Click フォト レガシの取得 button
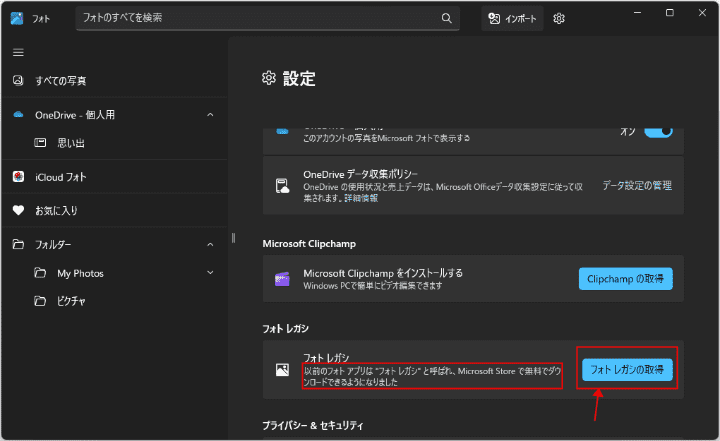Viewport: 720px width, 441px height. coord(627,369)
